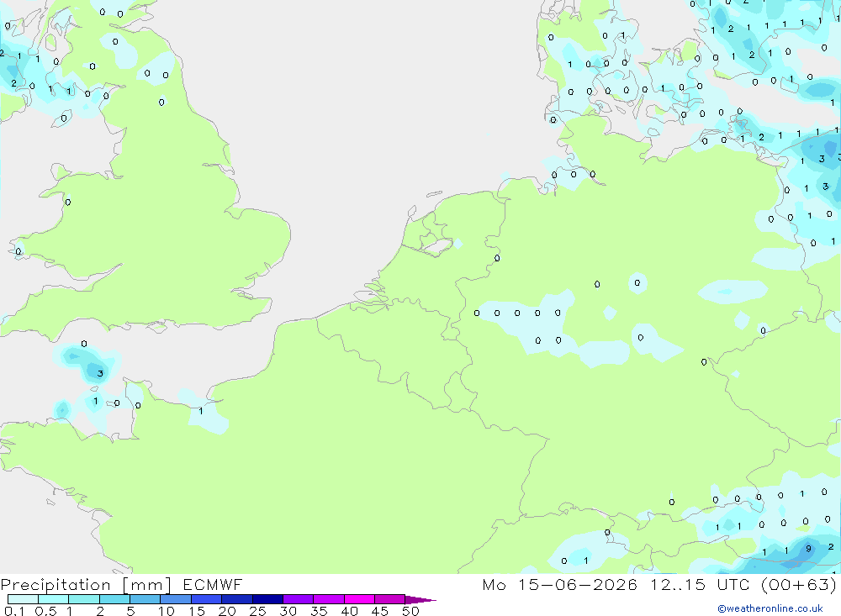Click the 'ECMWF' model label
The height and width of the screenshot is (616, 841).
pos(213,584)
